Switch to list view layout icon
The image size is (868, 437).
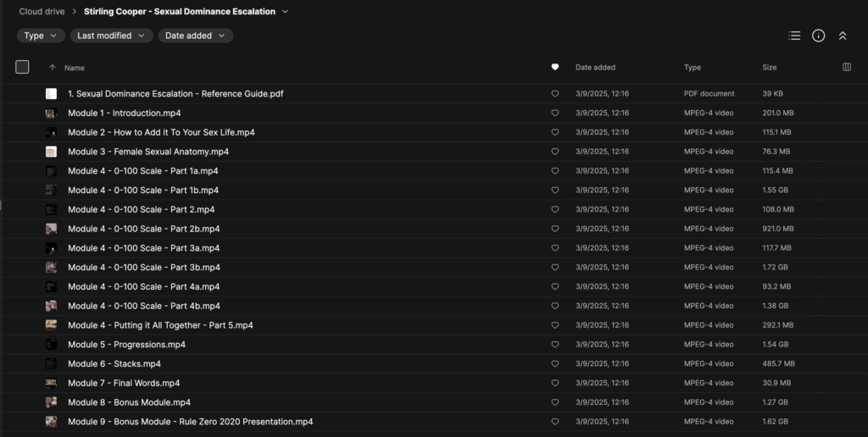pos(794,36)
